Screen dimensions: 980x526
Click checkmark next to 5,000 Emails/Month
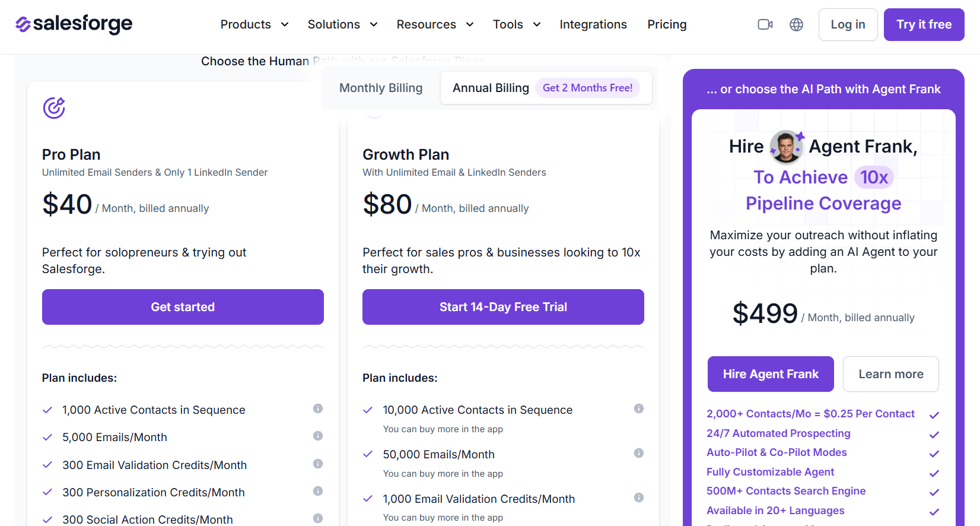coord(47,438)
